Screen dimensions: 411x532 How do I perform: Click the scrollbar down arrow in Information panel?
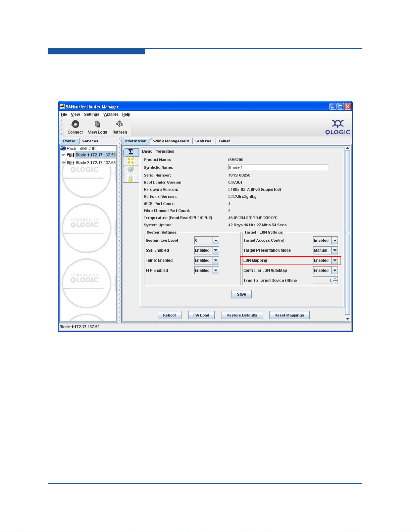[348, 319]
